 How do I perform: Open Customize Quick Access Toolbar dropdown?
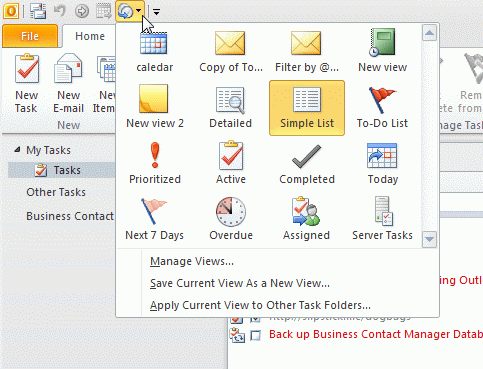(156, 12)
